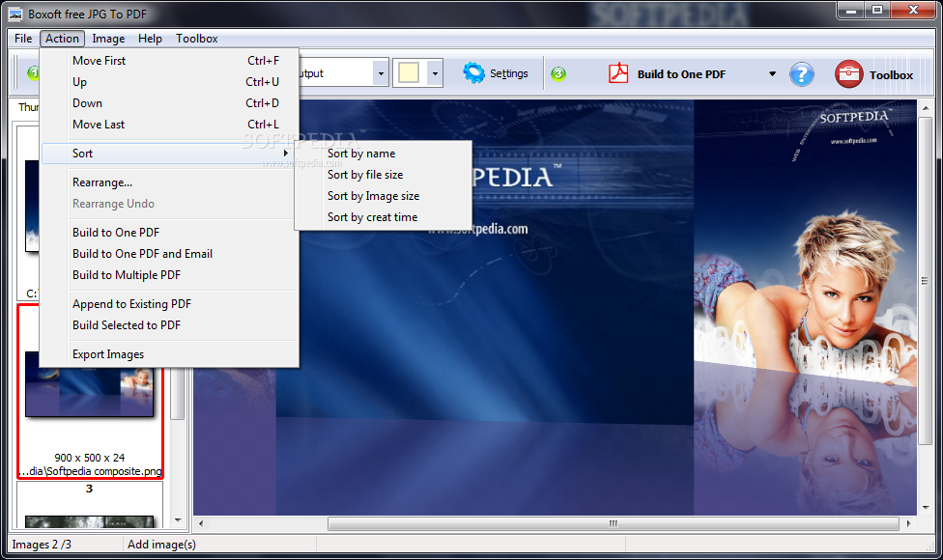This screenshot has height=560, width=943.
Task: Click the pale yellow color swatch
Action: (x=409, y=73)
